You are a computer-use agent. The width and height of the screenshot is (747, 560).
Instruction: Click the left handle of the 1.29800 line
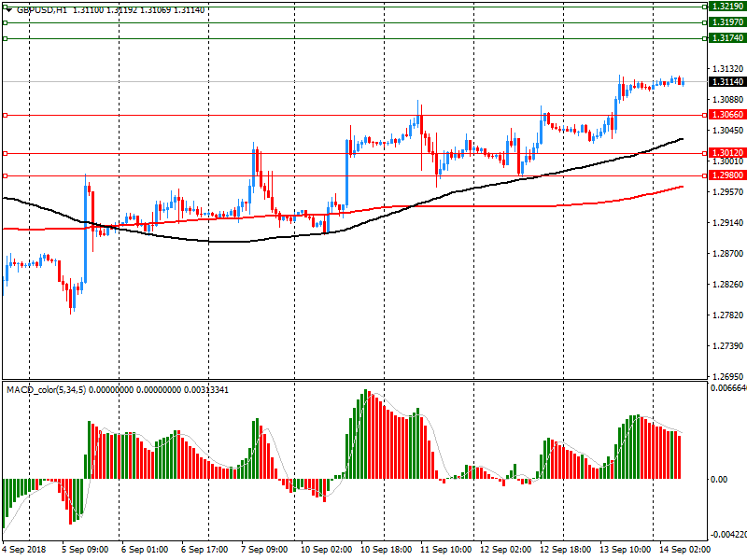click(6, 175)
